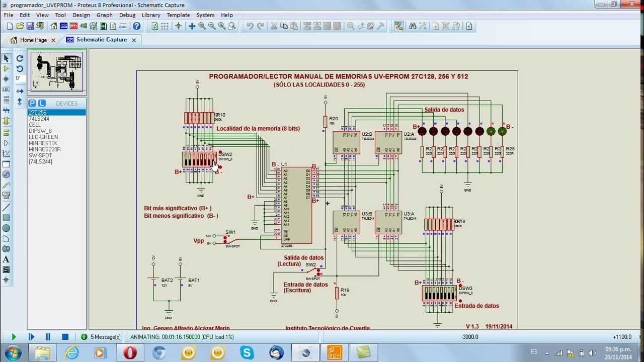
Task: Click Rotate Anti-Clockwise button
Action: click(x=20, y=69)
